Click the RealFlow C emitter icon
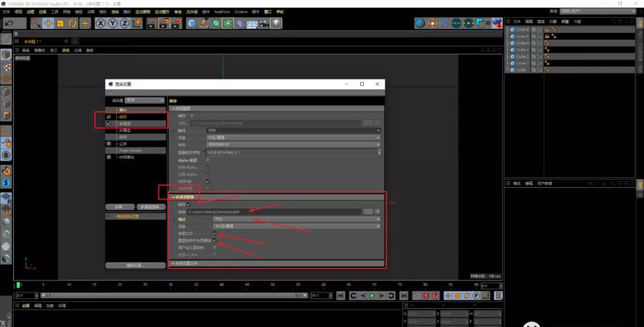Viewport: 644px width, 327px height. [445, 23]
